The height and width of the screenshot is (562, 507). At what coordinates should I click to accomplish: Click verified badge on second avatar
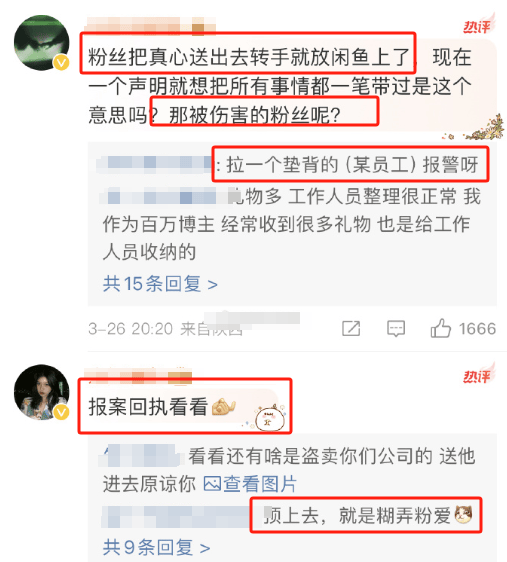[61, 413]
